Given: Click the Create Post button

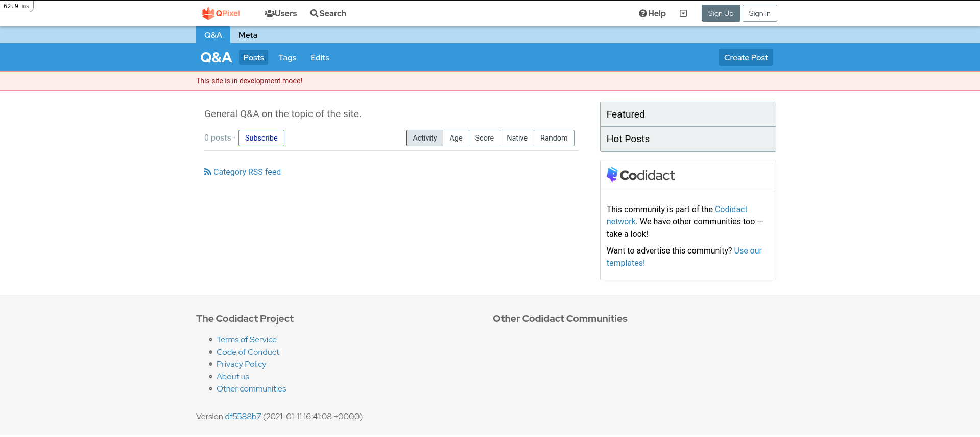Looking at the screenshot, I should pyautogui.click(x=746, y=57).
